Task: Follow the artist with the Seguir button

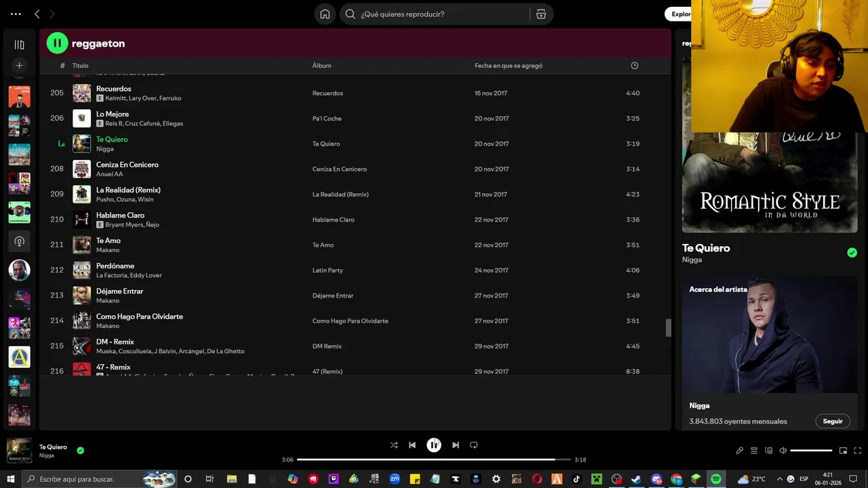Action: click(x=832, y=421)
